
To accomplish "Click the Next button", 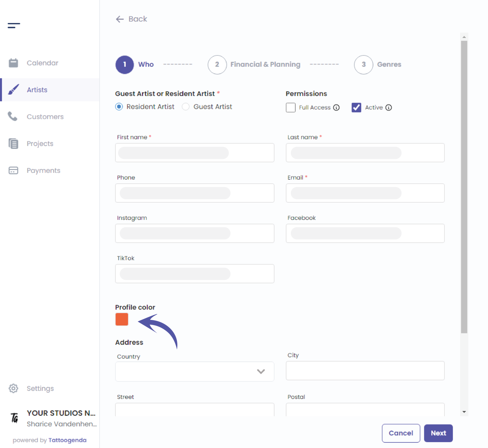I will [x=438, y=433].
